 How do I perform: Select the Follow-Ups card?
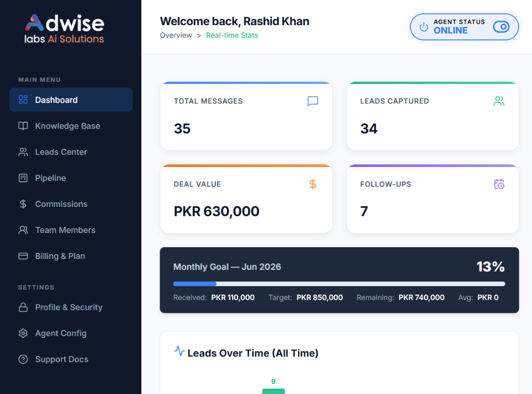[432, 199]
